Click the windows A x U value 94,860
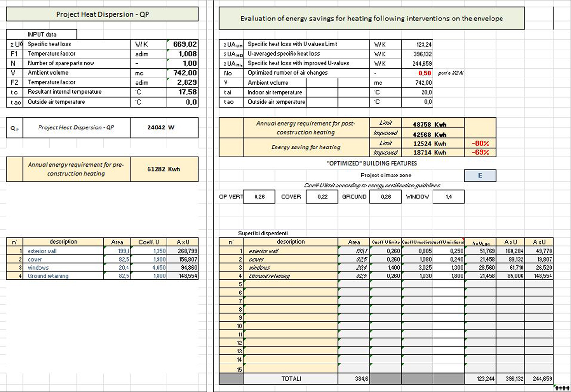Image resolution: width=571 pixels, height=392 pixels. pos(183,268)
